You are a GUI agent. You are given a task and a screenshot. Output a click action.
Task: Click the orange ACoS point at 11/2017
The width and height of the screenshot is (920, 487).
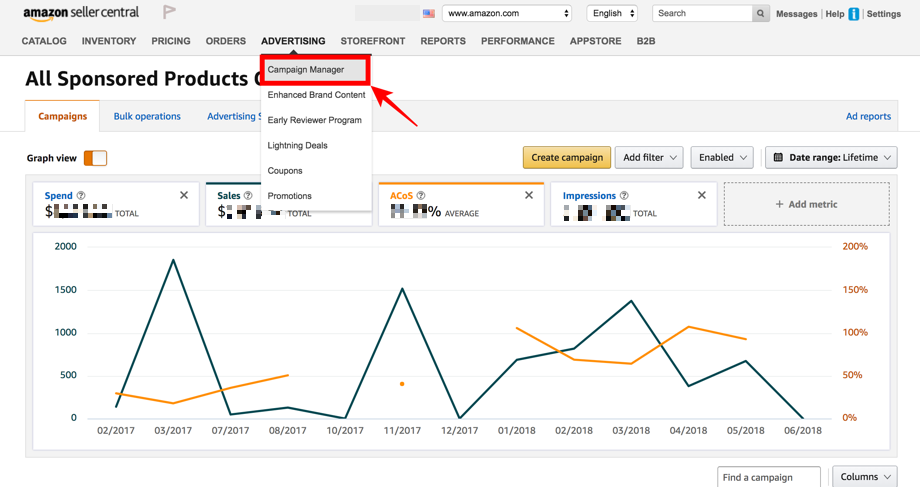click(x=402, y=384)
